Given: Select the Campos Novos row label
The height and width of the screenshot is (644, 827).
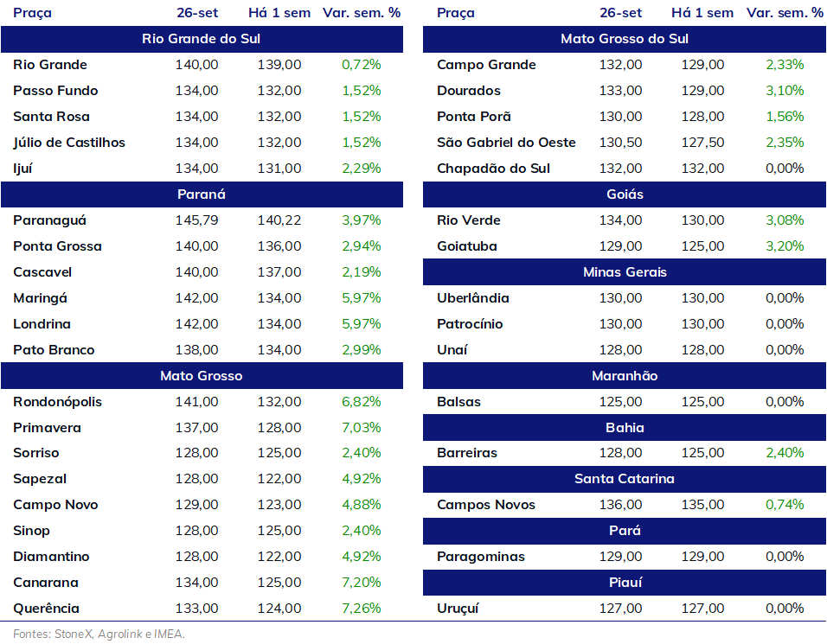Looking at the screenshot, I should (486, 505).
